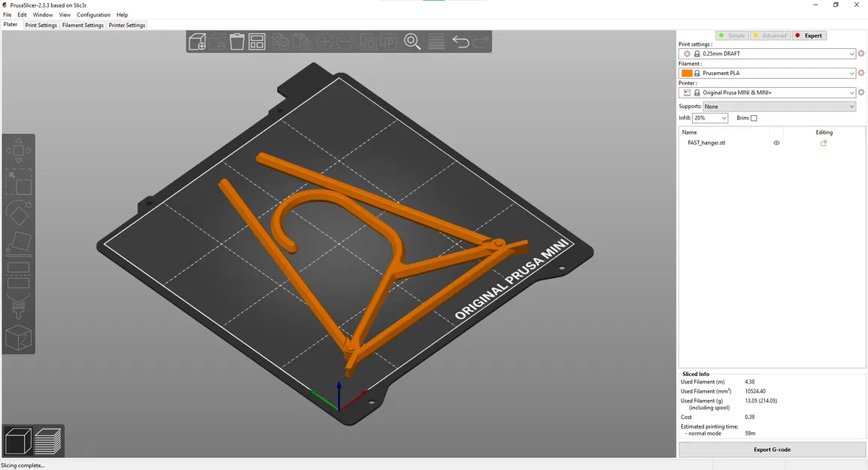Click the FAST_hanger.stl editing icon
This screenshot has width=868, height=470.
coord(824,143)
